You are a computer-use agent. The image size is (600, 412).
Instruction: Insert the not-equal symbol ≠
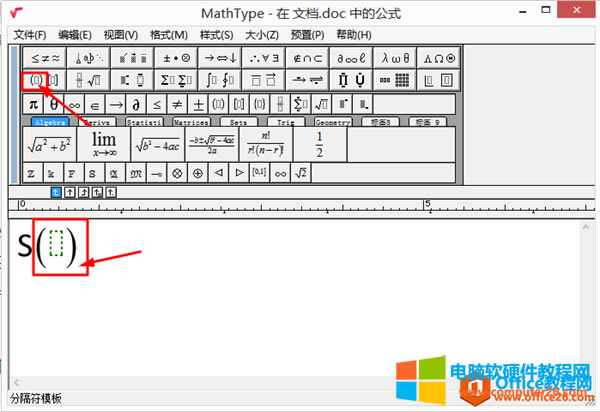tap(177, 104)
